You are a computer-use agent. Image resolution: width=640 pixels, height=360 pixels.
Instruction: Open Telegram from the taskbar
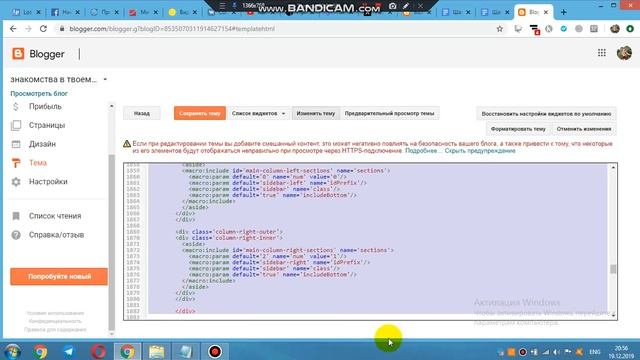(69, 351)
